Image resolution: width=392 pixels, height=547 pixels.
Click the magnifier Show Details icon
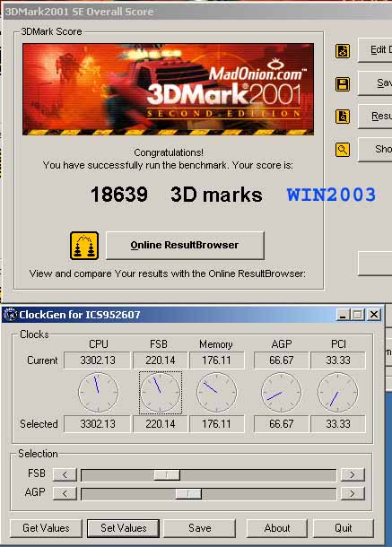click(x=343, y=150)
